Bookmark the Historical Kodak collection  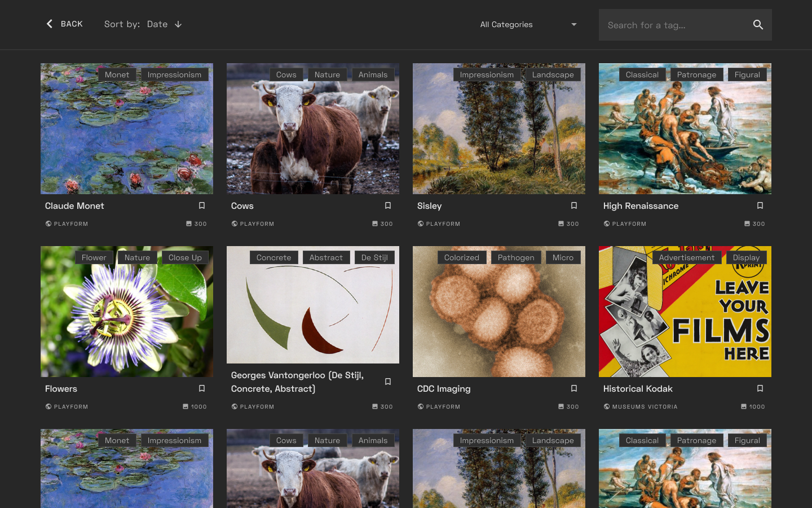pos(760,388)
